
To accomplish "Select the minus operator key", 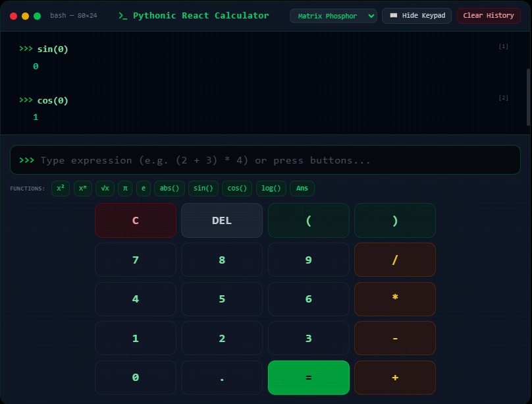I will pos(395,338).
